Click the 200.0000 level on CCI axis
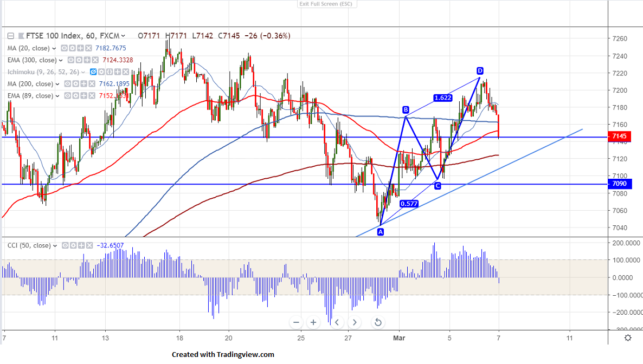643x364 pixels. (x=626, y=243)
